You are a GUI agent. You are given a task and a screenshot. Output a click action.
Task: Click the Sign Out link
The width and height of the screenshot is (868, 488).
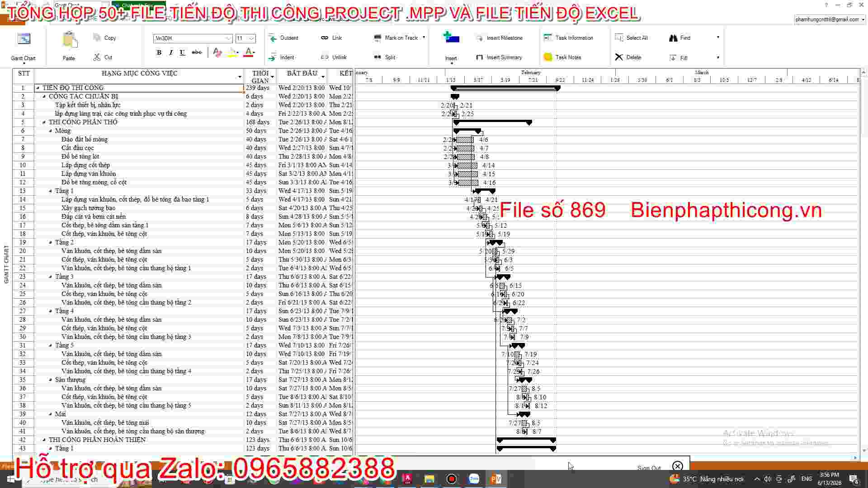coord(649,468)
